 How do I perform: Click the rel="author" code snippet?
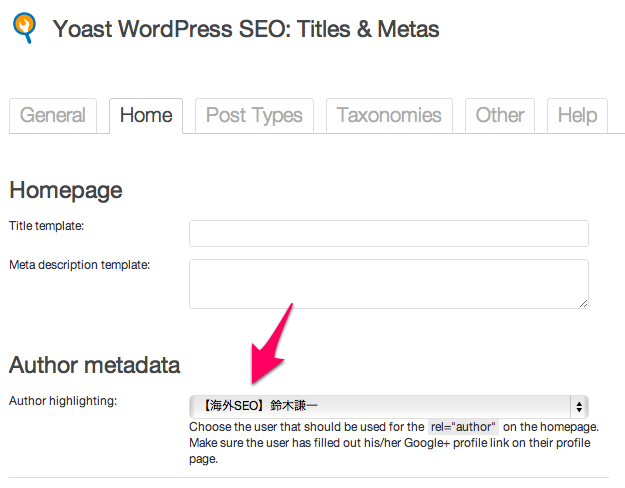(x=463, y=427)
